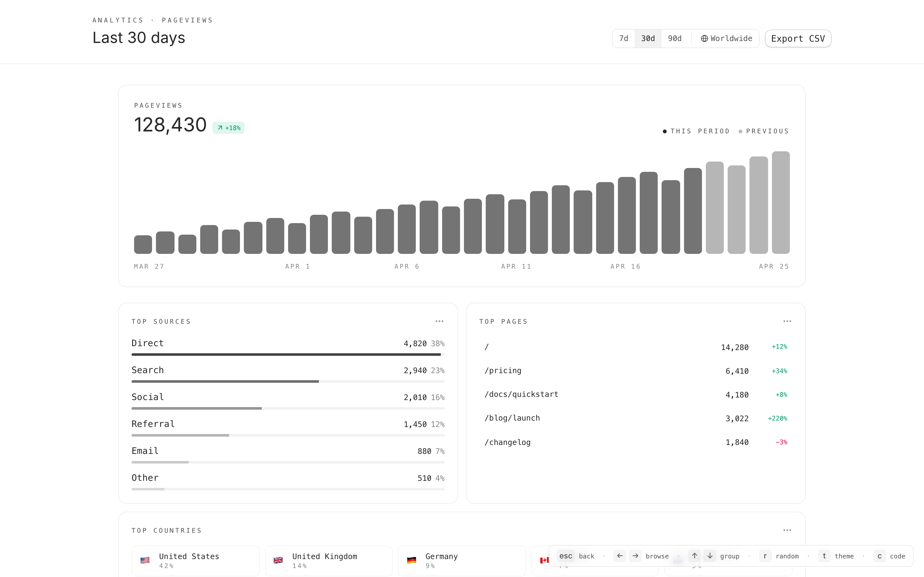This screenshot has width=924, height=577.
Task: Open the Top Pages more-options ellipsis
Action: [787, 321]
